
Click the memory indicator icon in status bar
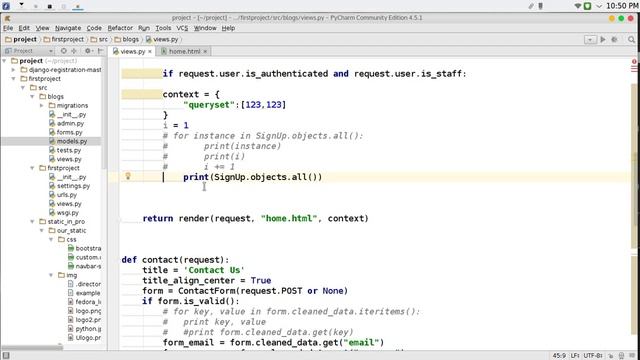[632, 356]
